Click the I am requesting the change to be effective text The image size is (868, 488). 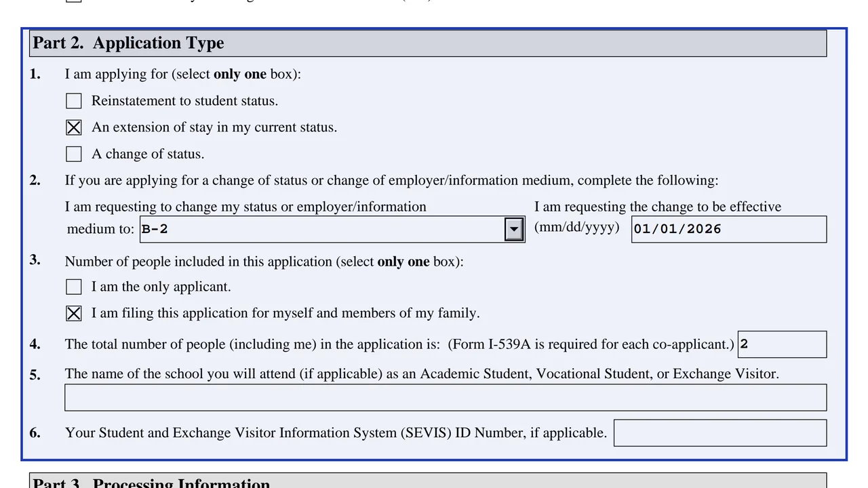[658, 207]
